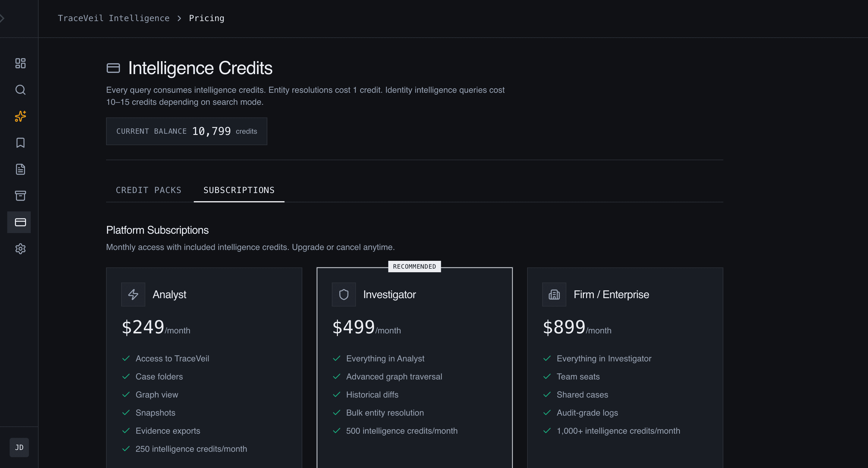Open the AI sparkle feature in sidebar

[20, 117]
